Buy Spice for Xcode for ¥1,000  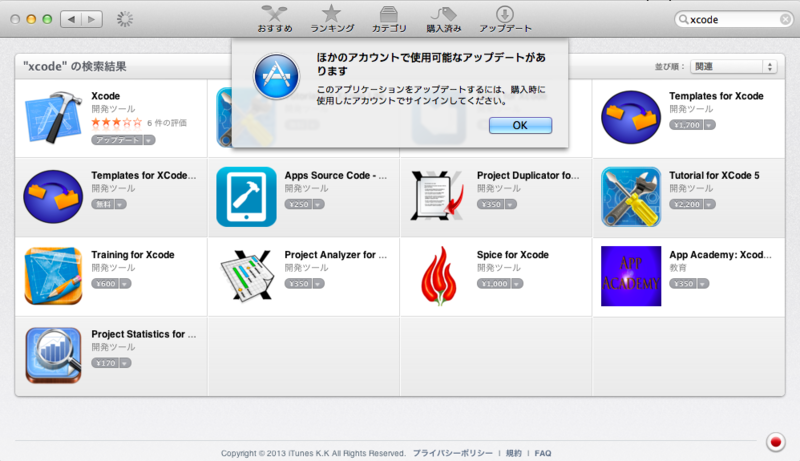tap(494, 284)
